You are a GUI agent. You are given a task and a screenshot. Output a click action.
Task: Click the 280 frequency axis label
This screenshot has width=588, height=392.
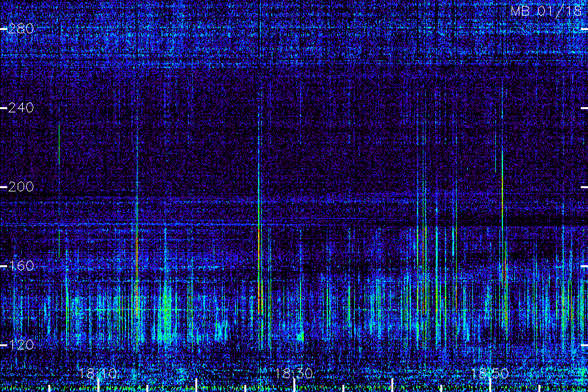click(21, 29)
